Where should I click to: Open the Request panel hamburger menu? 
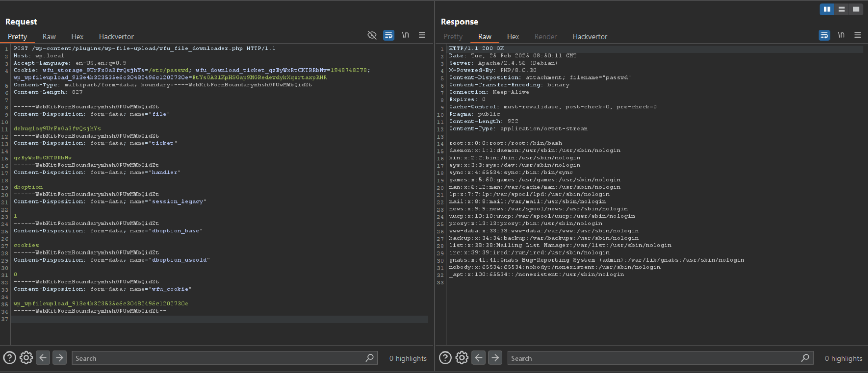coord(422,35)
